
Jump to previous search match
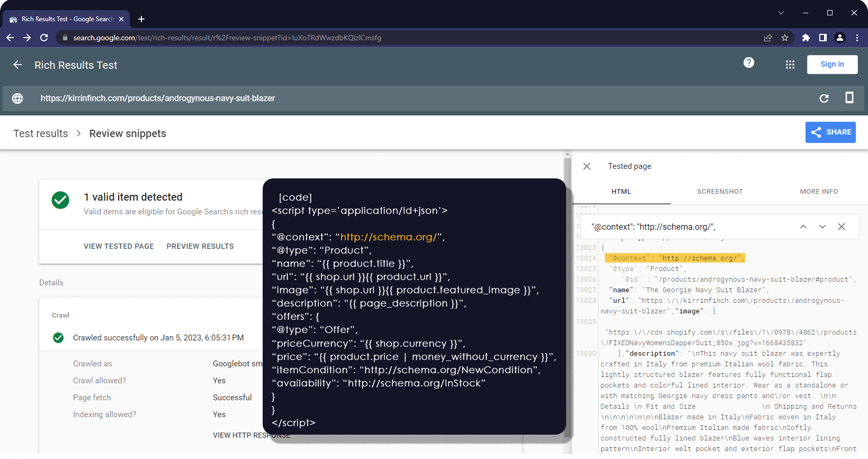tap(803, 227)
